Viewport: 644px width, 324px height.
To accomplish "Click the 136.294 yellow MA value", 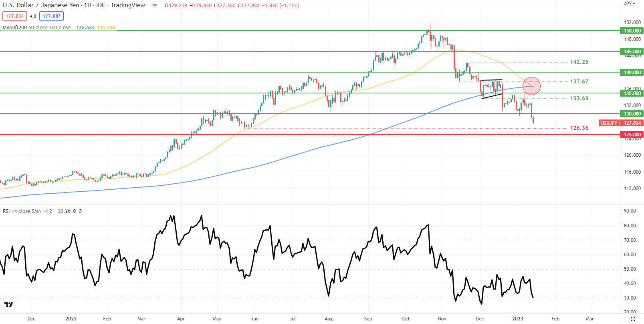I will [x=106, y=28].
